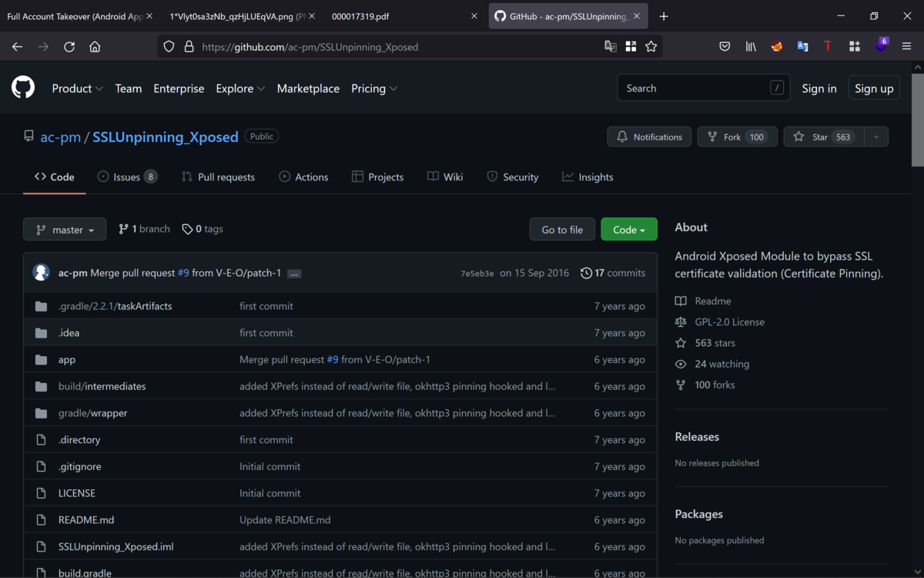Viewport: 924px width, 578px height.
Task: View the 1 branch link
Action: tap(144, 229)
